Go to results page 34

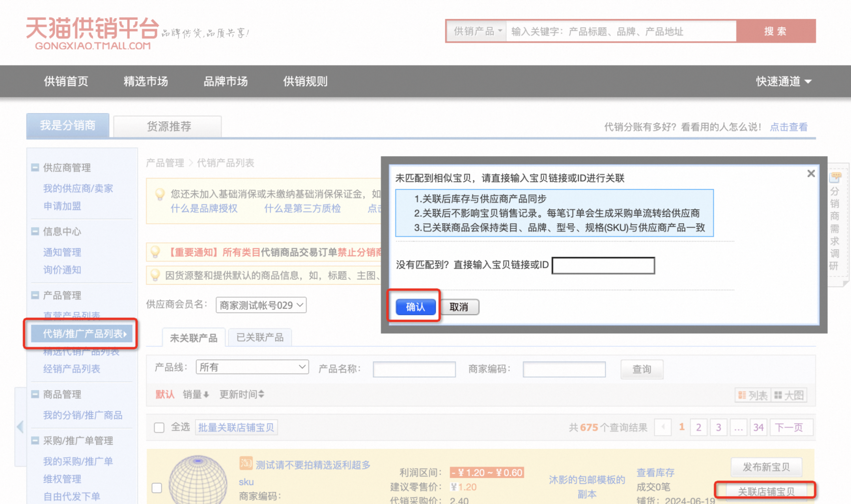(758, 427)
